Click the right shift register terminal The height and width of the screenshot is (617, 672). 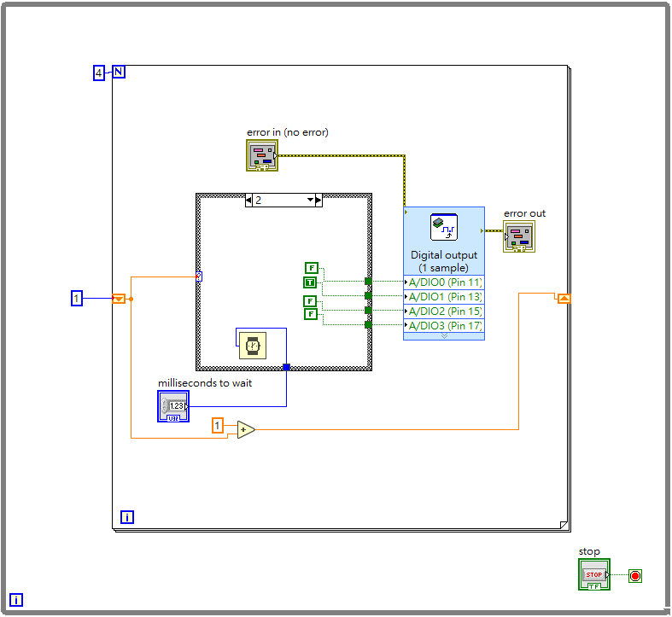(x=564, y=299)
